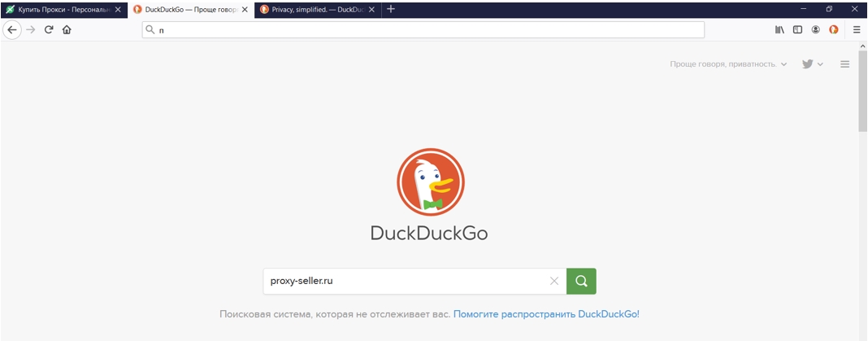Click the page vertical scrollbar thumb

(x=863, y=91)
